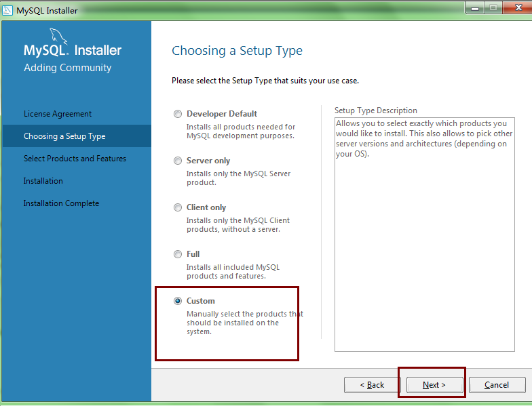Jump to the Installation step
The image size is (532, 406).
(43, 181)
